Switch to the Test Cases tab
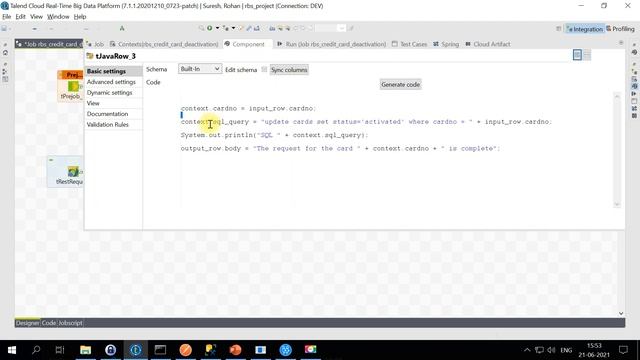The height and width of the screenshot is (360, 640). 409,44
